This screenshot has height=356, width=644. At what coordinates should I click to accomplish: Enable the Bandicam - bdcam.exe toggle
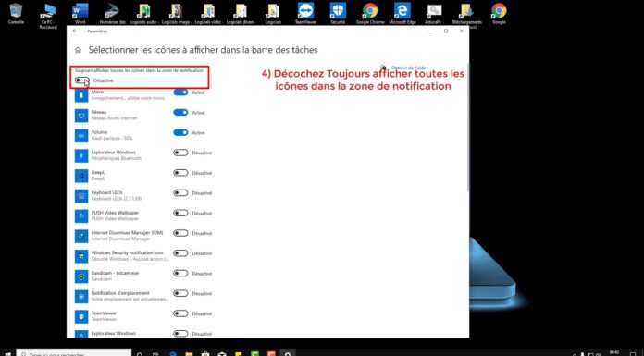pos(180,274)
